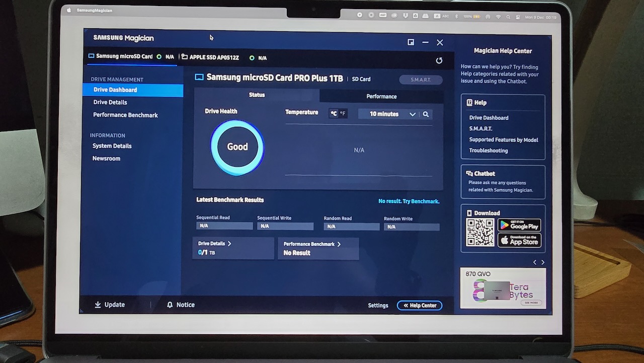Open the 870 QVO advertisement banner

tap(503, 288)
